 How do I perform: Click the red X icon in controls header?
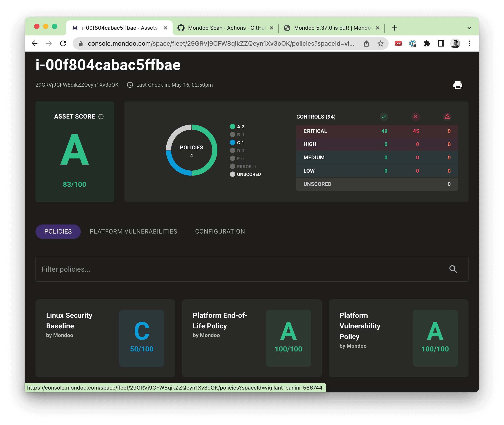[x=415, y=117]
